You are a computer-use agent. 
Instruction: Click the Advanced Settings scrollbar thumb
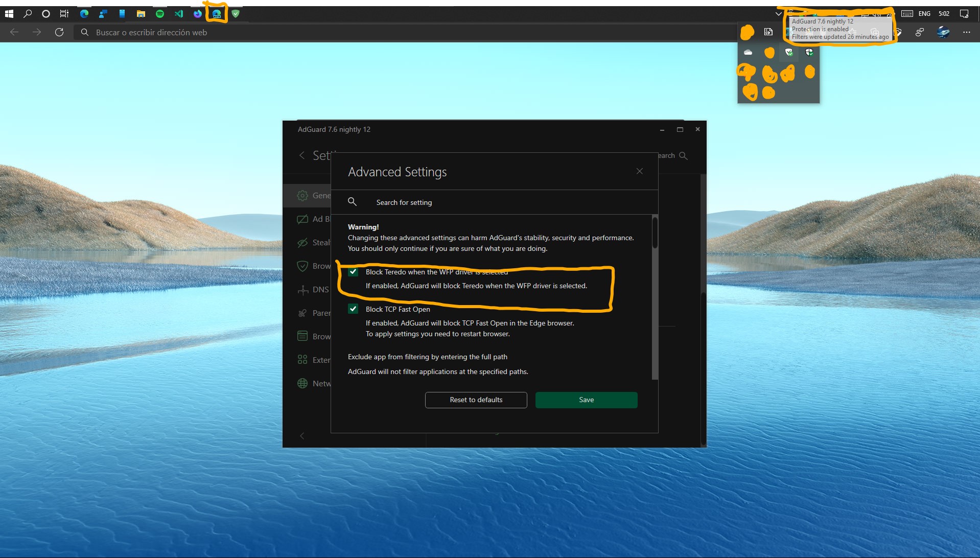[655, 232]
